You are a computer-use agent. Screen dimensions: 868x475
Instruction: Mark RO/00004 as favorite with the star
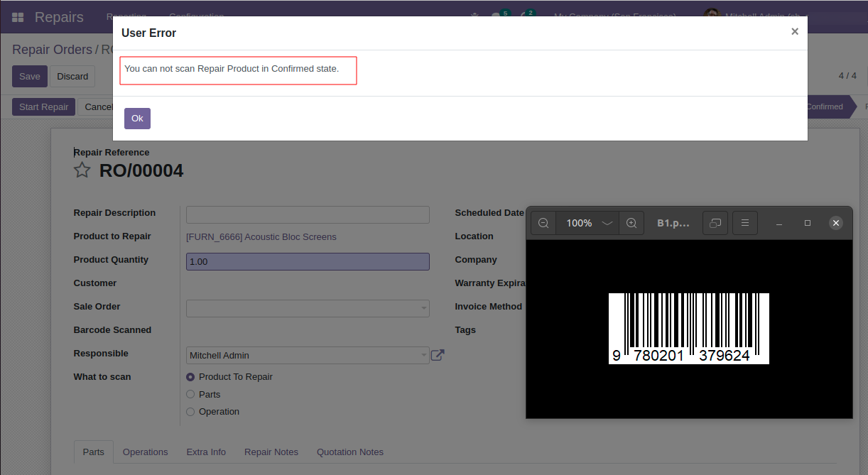[x=82, y=170]
